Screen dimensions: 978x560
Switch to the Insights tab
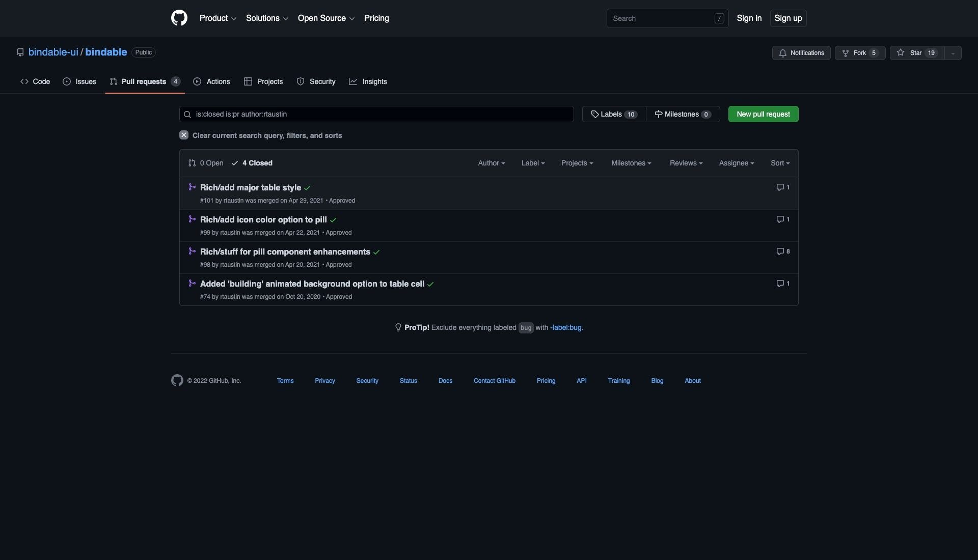pyautogui.click(x=368, y=81)
